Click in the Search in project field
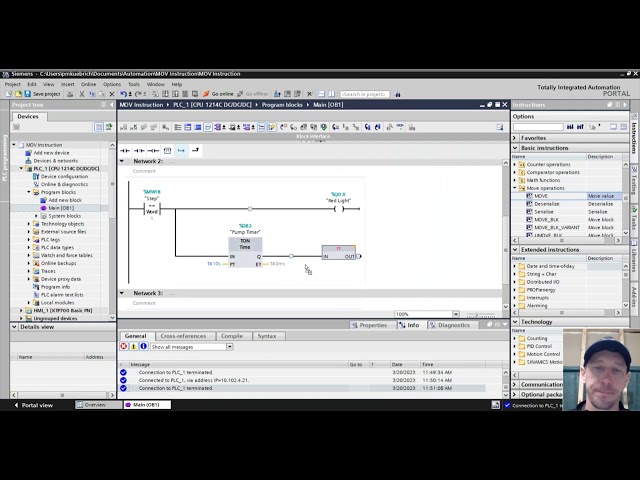The image size is (640, 480). pyautogui.click(x=364, y=94)
